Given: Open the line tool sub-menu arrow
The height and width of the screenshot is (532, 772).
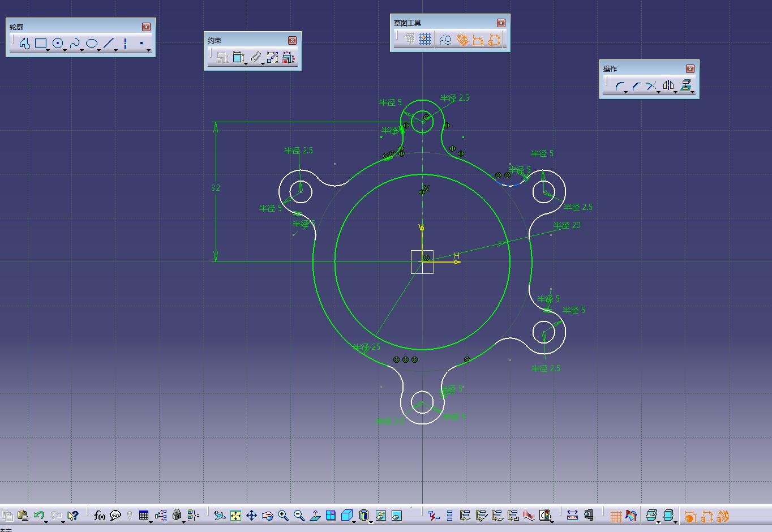Looking at the screenshot, I should 117,50.
